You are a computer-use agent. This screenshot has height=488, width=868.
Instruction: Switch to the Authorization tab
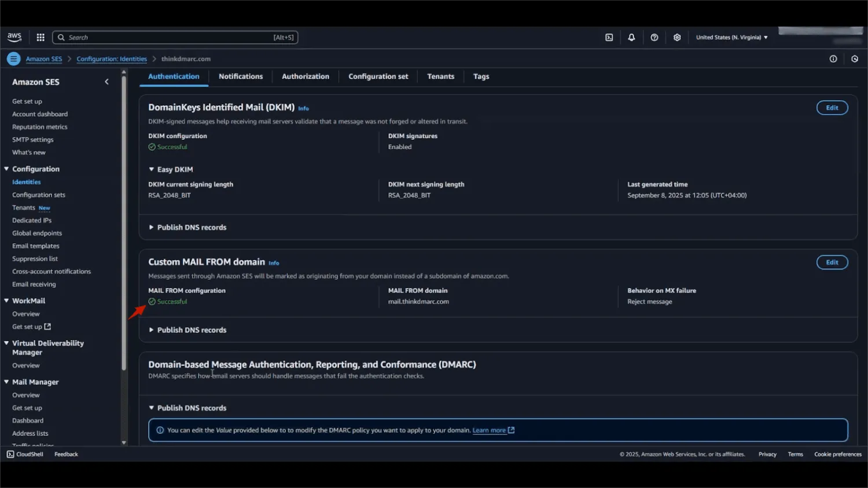coord(306,76)
